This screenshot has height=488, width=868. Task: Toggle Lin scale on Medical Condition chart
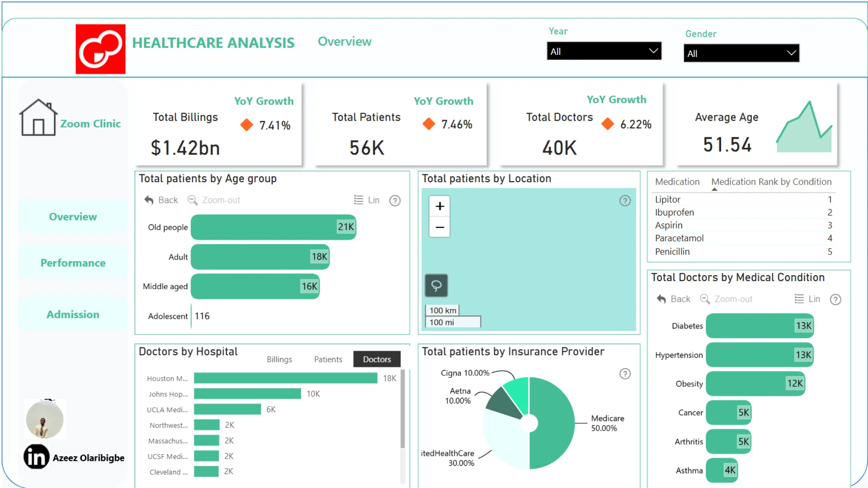807,299
